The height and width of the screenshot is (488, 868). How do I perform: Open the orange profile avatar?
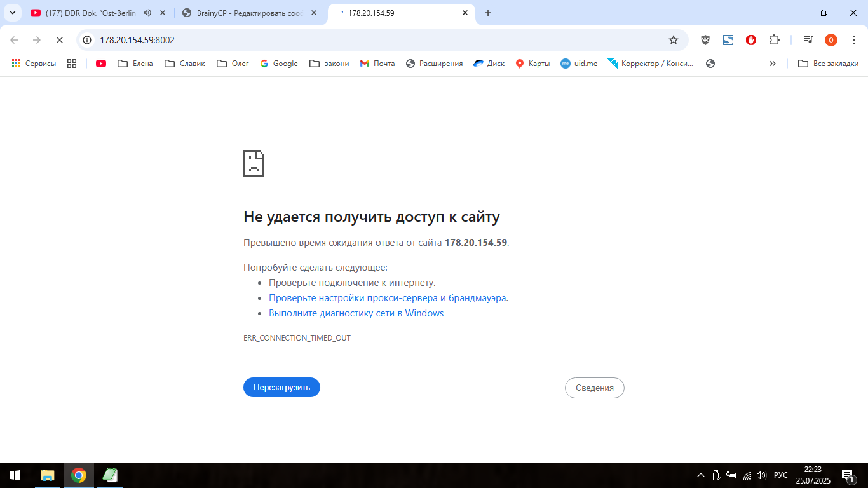[x=831, y=40]
